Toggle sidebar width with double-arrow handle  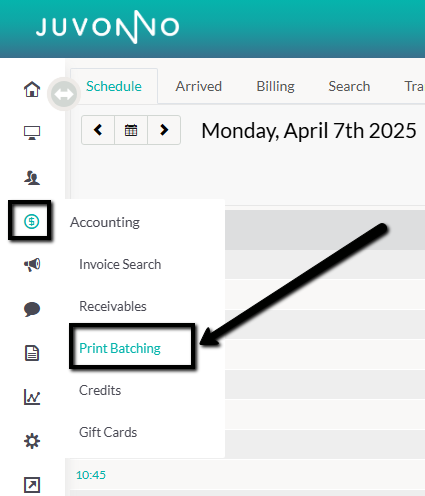pyautogui.click(x=64, y=94)
